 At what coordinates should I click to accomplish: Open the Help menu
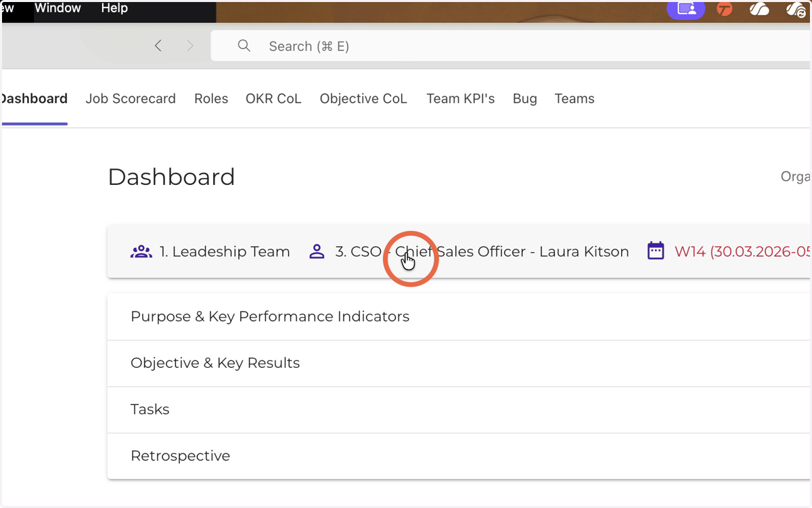tap(114, 9)
